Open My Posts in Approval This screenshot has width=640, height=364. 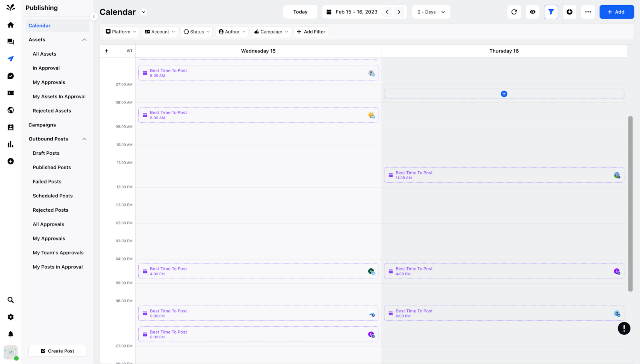58,267
